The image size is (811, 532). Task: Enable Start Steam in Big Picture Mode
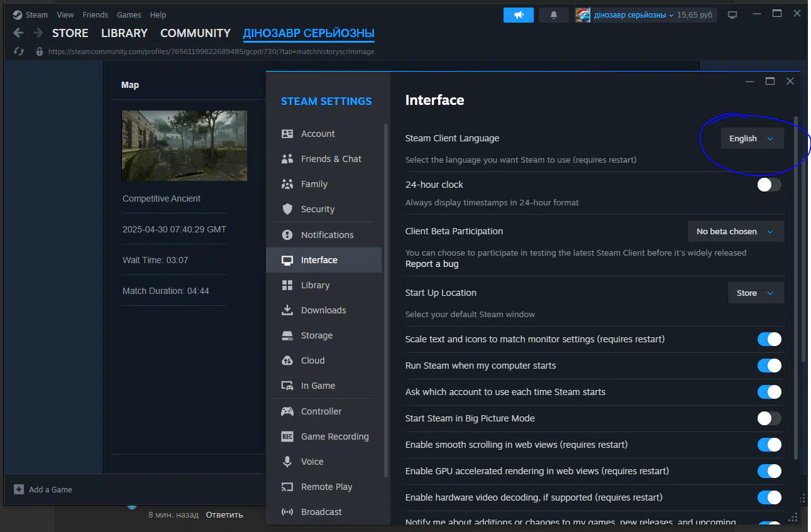coord(770,418)
